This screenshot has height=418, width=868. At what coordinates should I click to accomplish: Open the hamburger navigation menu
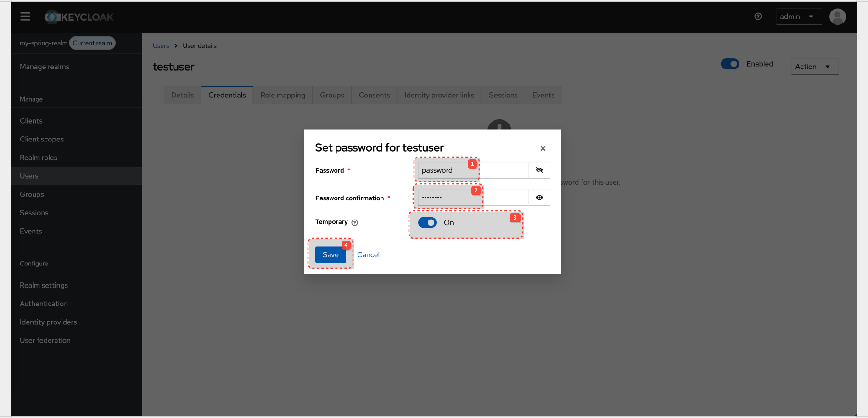pyautogui.click(x=25, y=16)
